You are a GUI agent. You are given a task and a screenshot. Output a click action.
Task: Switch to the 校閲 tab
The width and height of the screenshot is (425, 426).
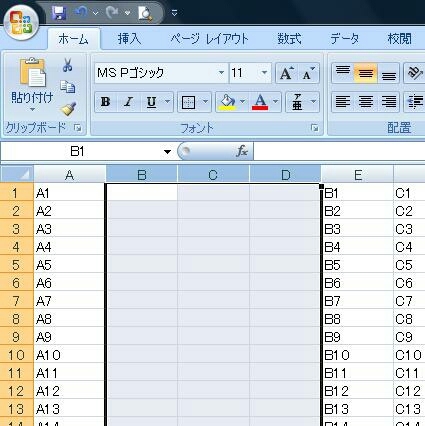pos(399,39)
